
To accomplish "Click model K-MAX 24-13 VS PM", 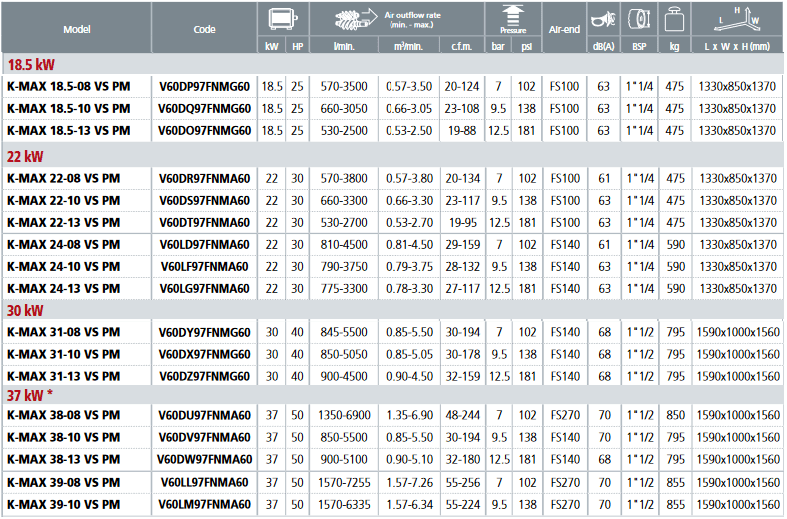I will click(64, 289).
